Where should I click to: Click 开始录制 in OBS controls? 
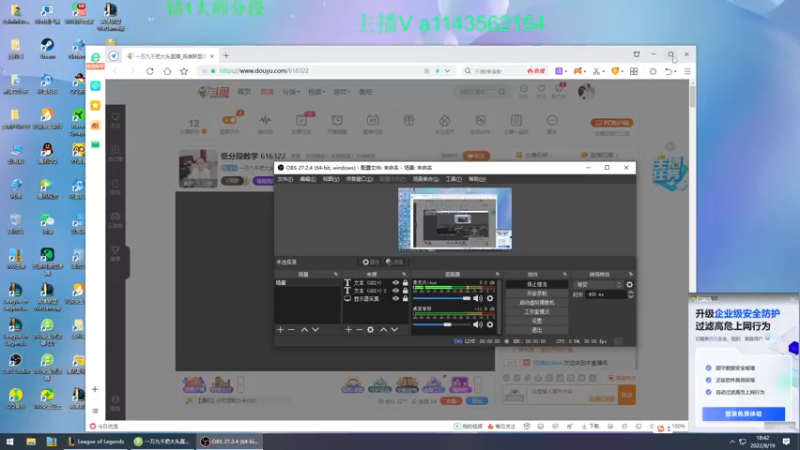(537, 293)
